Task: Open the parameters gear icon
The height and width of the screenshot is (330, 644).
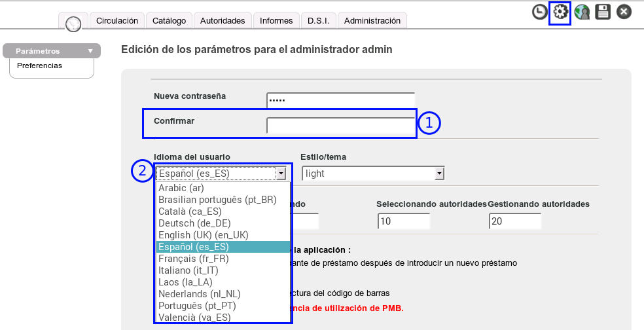Action: coord(560,12)
